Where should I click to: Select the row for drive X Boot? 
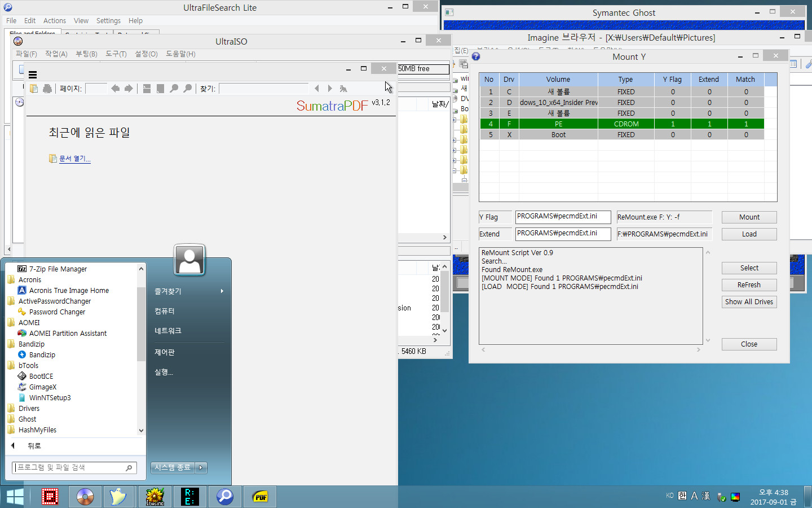click(621, 135)
